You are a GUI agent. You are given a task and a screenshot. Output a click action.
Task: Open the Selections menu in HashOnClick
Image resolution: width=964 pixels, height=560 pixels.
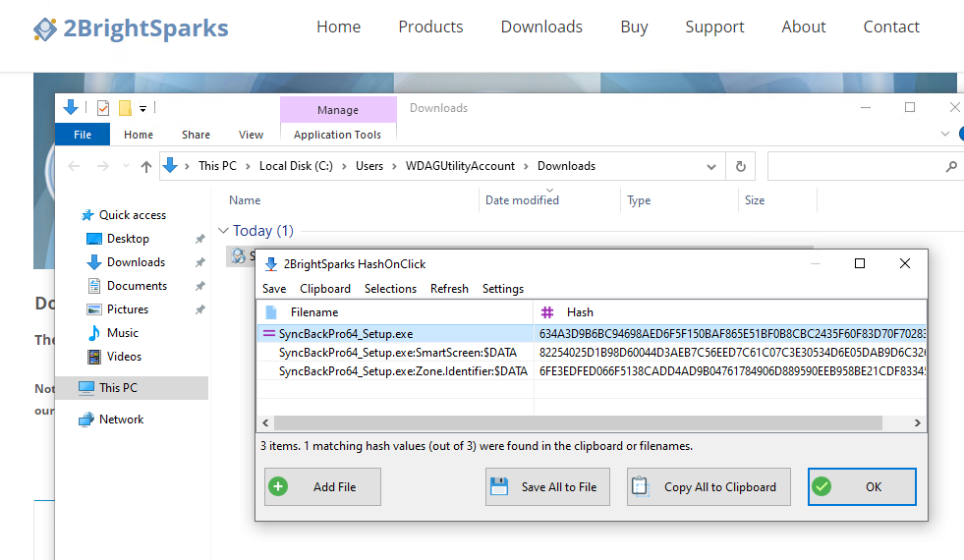[390, 289]
